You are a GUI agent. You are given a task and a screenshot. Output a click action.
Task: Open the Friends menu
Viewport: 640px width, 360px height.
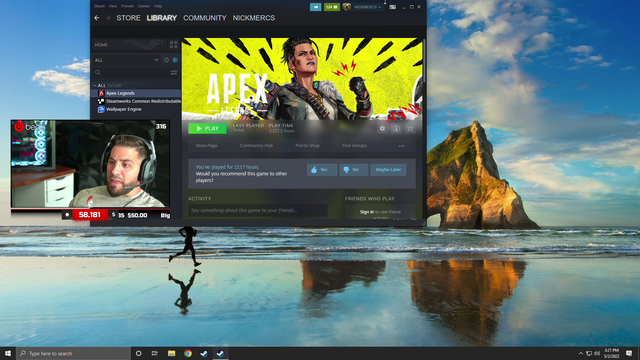pos(127,6)
